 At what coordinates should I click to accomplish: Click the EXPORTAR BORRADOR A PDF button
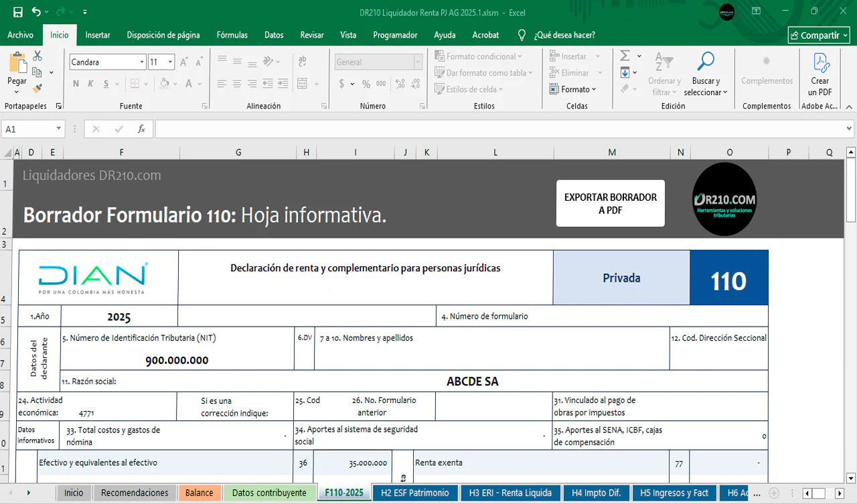tap(610, 203)
